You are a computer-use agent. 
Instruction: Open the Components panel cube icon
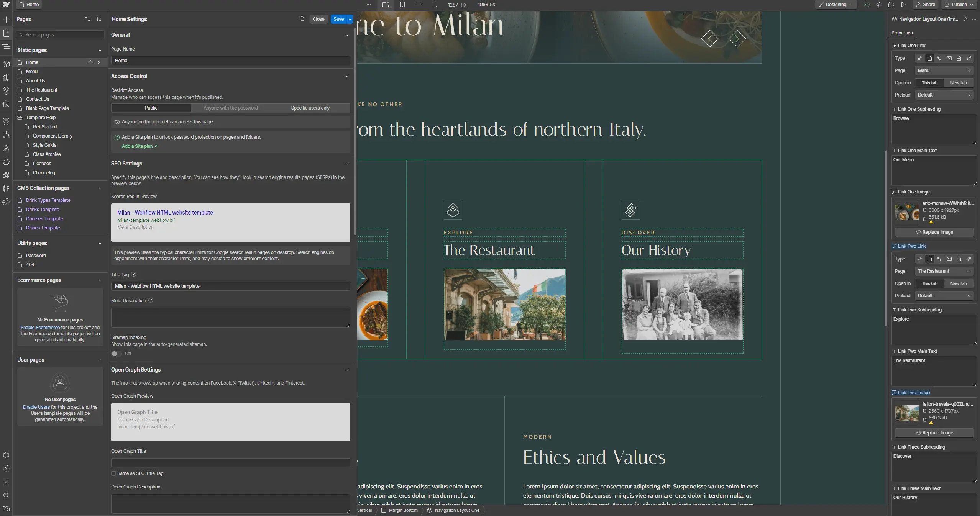click(6, 64)
